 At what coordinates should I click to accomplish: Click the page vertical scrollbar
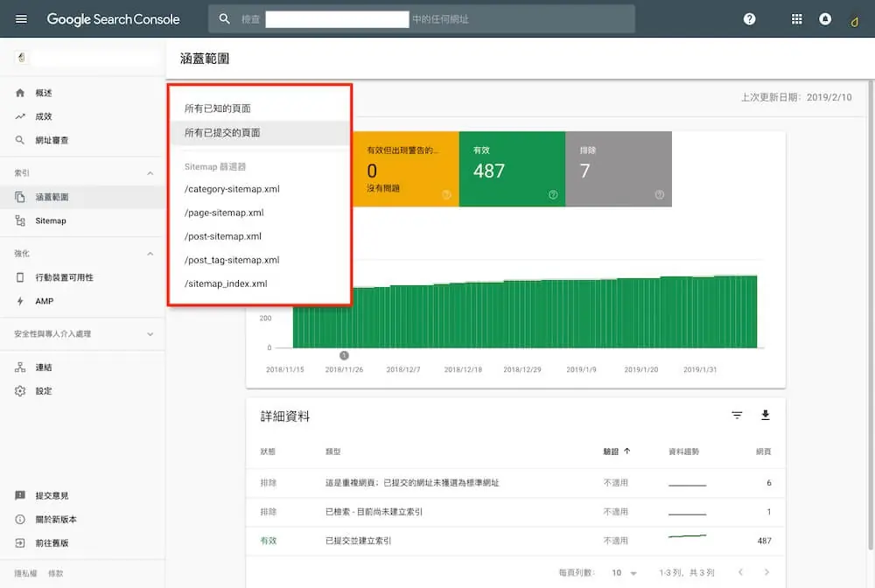871,315
